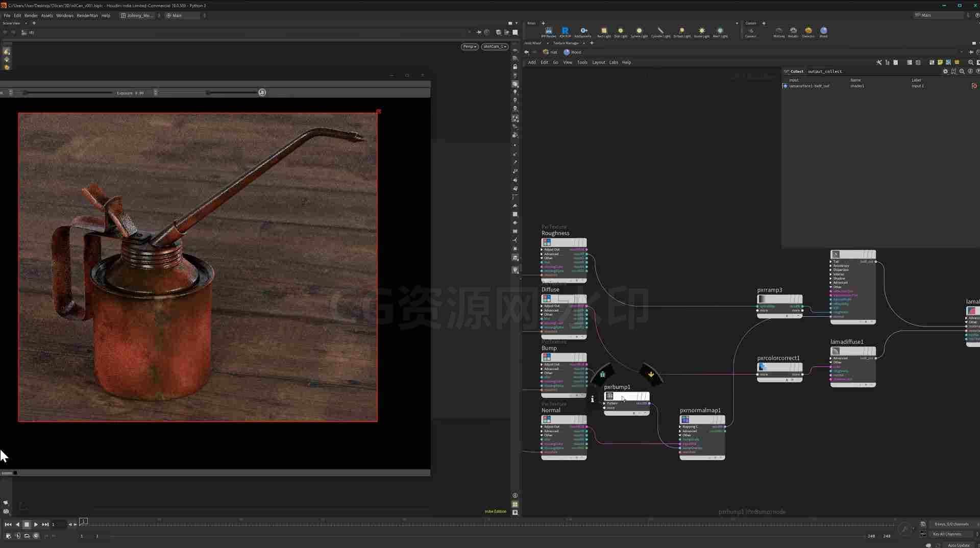Click the pxrbump1 node bug debug ring icon
Screen dimensions: 980x548
603,374
